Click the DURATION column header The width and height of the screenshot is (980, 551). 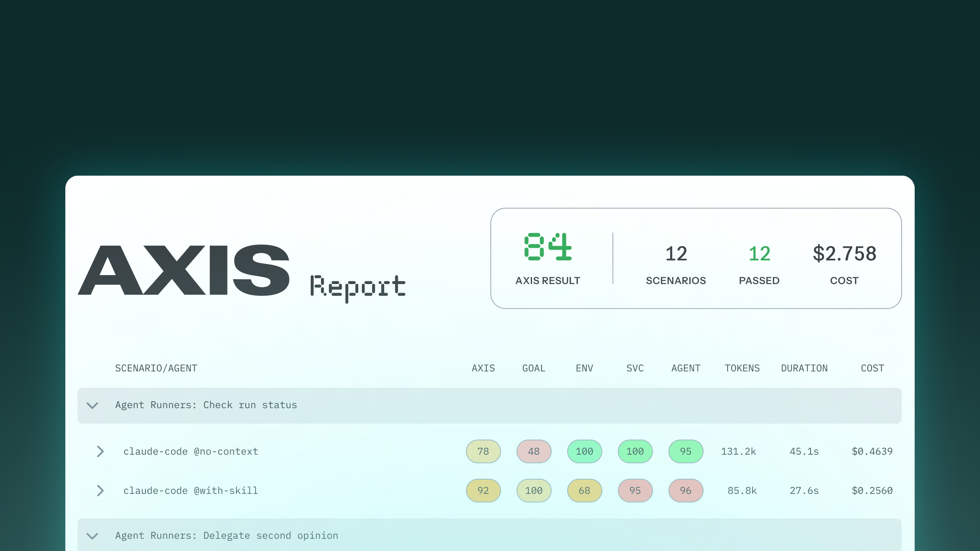pos(804,368)
